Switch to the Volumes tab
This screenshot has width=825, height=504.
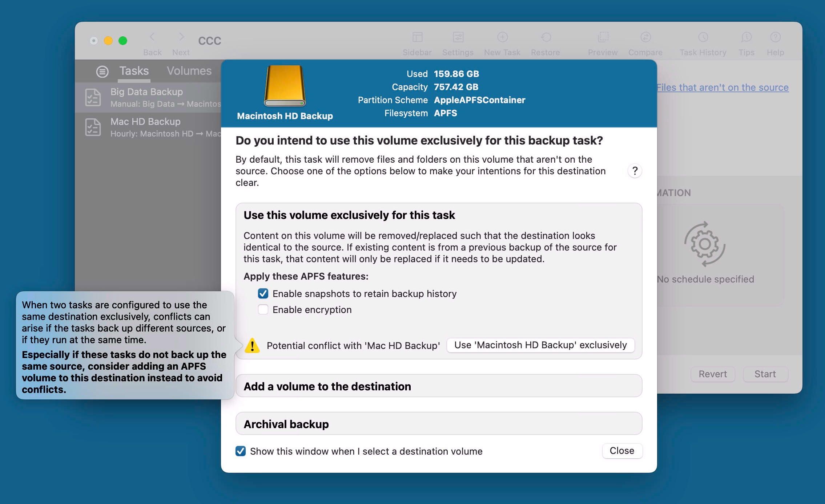[x=189, y=71]
